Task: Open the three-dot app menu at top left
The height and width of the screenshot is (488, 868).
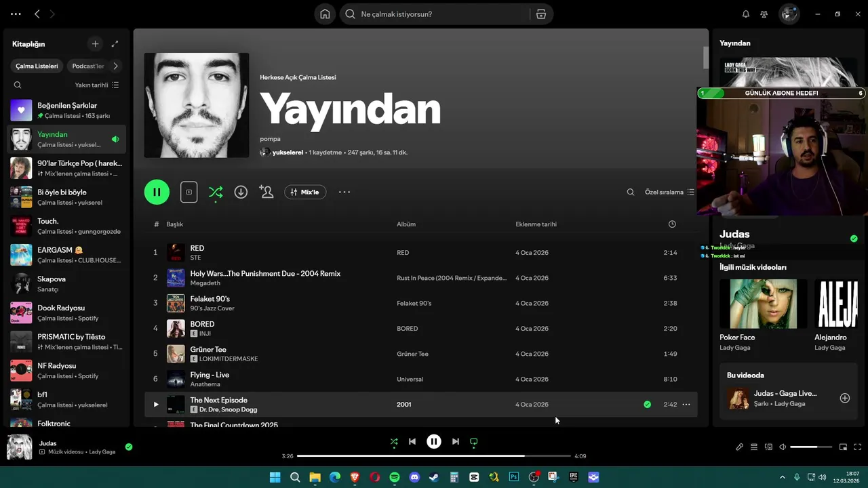Action: (x=16, y=14)
